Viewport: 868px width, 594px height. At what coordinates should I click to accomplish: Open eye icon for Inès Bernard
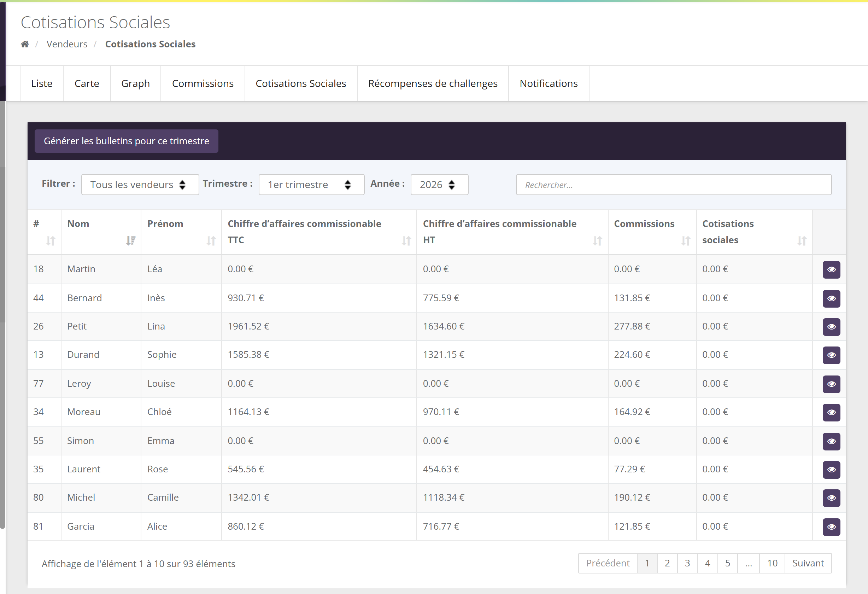831,298
